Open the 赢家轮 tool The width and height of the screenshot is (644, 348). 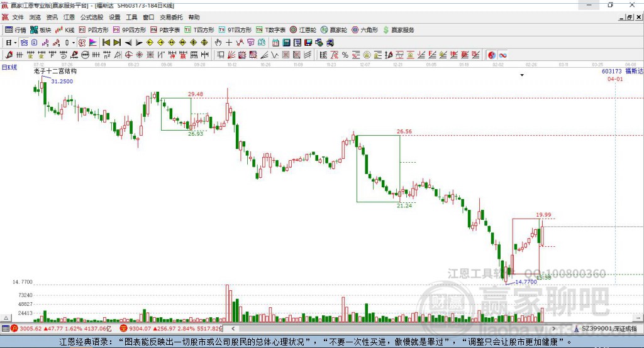[x=334, y=30]
